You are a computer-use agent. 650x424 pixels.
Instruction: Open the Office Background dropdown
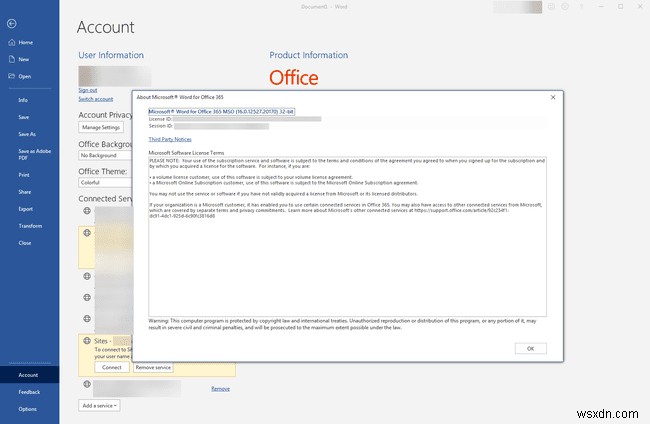(x=105, y=155)
